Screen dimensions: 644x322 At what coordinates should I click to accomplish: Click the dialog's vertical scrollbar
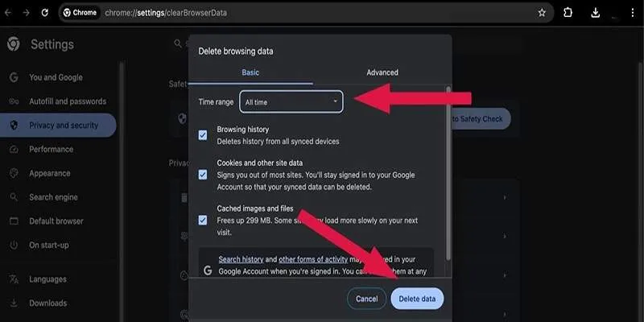(448, 172)
